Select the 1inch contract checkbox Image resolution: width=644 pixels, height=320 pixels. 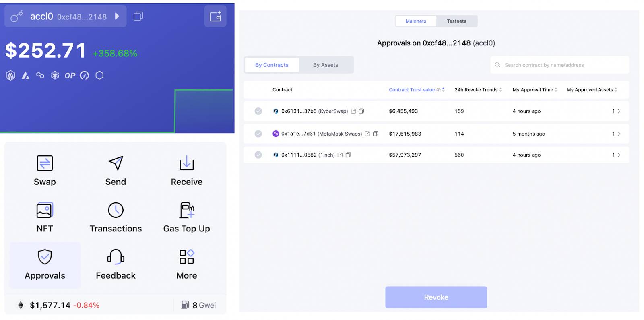click(258, 155)
